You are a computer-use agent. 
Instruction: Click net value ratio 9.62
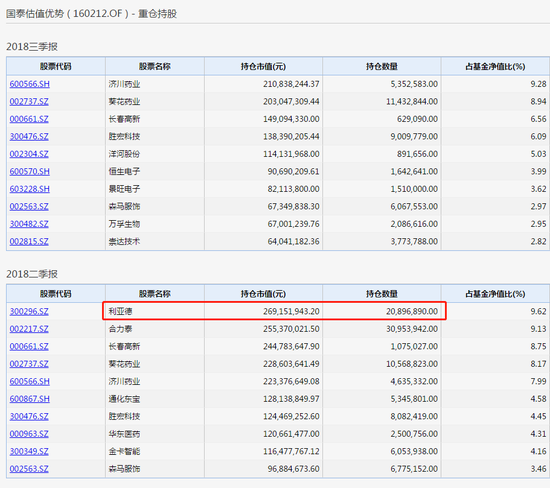pyautogui.click(x=538, y=312)
